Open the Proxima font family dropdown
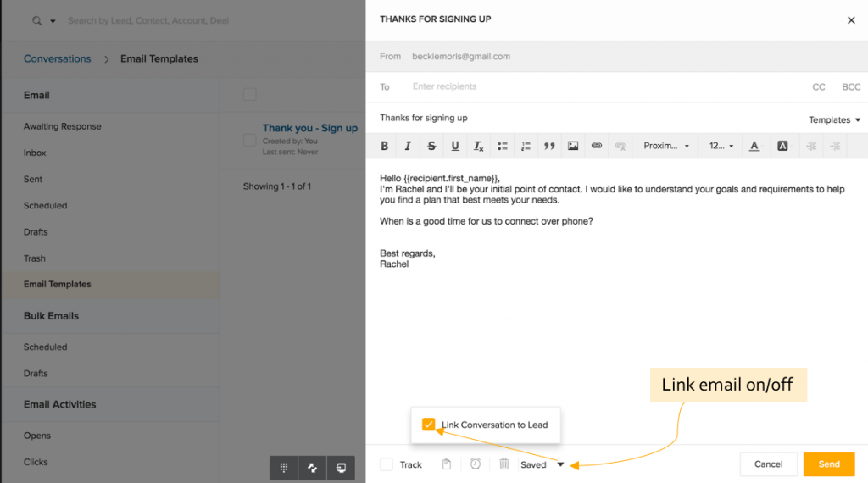 (x=666, y=146)
